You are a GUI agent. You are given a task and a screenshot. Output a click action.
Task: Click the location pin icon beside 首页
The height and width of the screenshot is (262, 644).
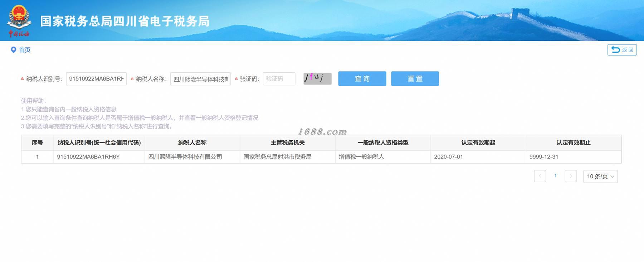pos(14,50)
